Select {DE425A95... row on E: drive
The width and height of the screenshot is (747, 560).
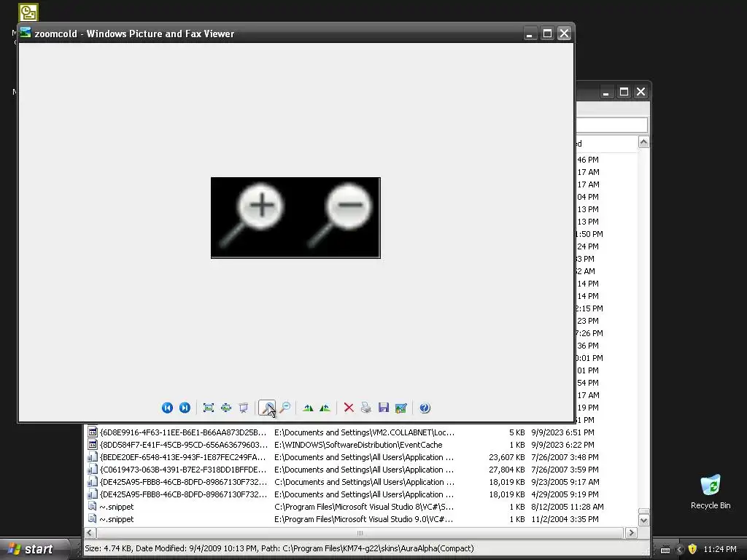point(361,494)
